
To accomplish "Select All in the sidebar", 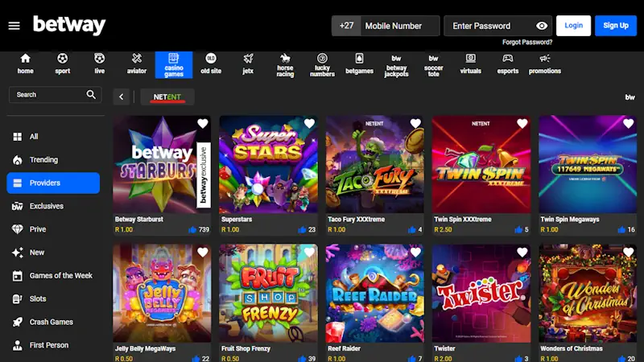I will click(x=53, y=137).
